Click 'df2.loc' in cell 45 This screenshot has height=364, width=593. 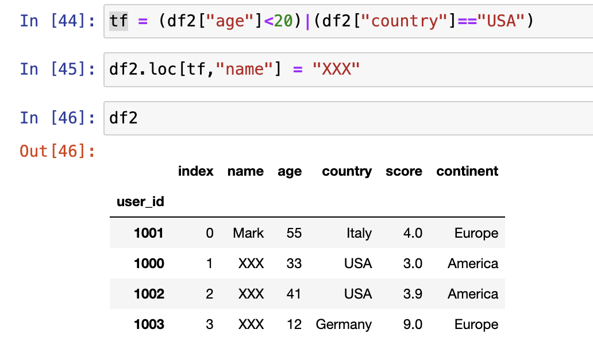tap(143, 69)
